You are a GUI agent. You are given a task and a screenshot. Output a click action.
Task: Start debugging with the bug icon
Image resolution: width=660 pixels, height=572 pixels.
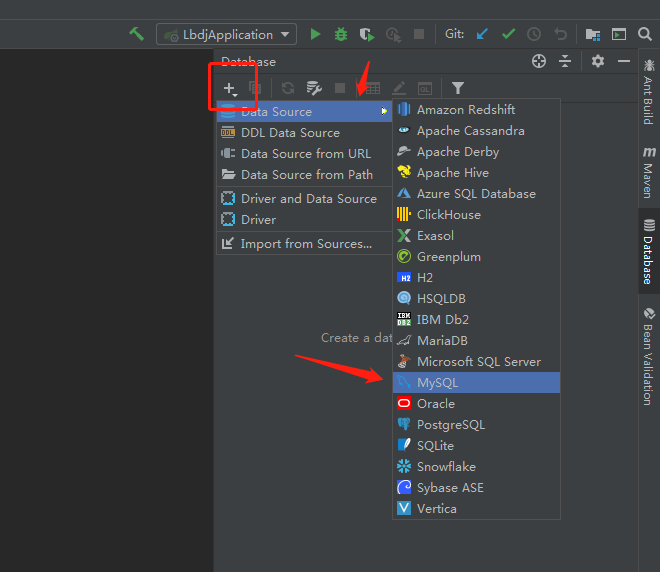(x=341, y=34)
